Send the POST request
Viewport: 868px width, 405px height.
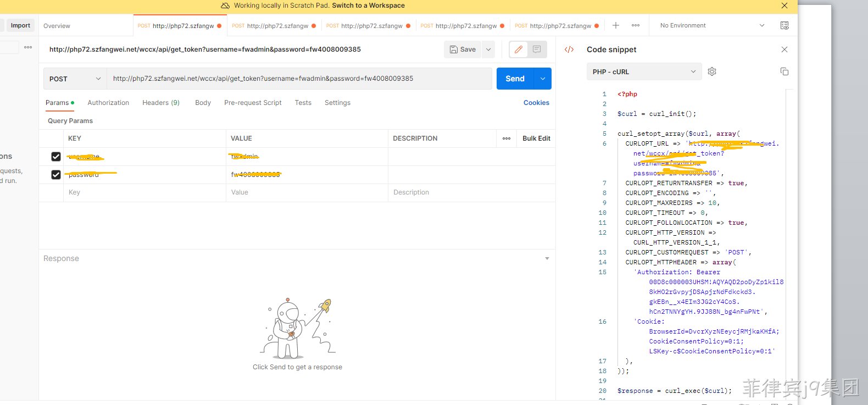click(x=515, y=79)
